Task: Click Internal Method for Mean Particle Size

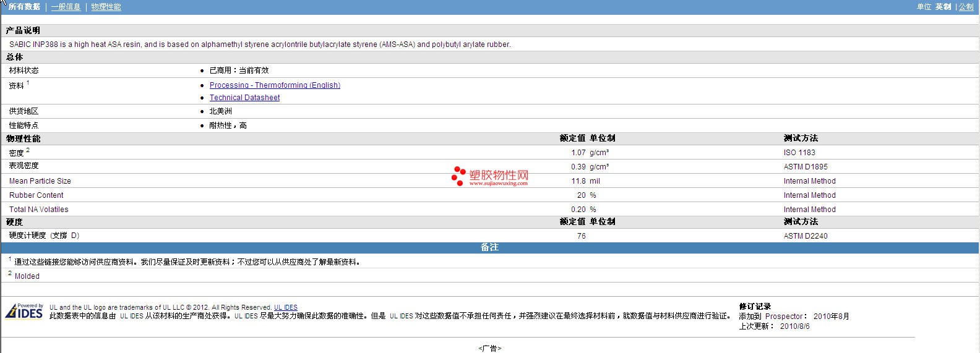Action: [809, 181]
